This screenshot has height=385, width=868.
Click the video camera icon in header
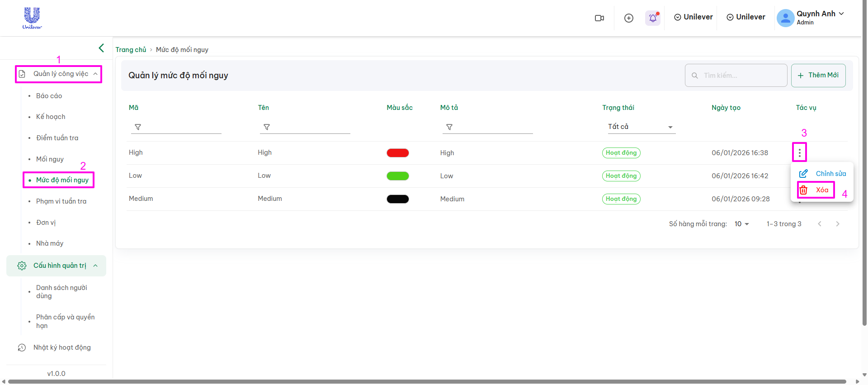click(599, 18)
